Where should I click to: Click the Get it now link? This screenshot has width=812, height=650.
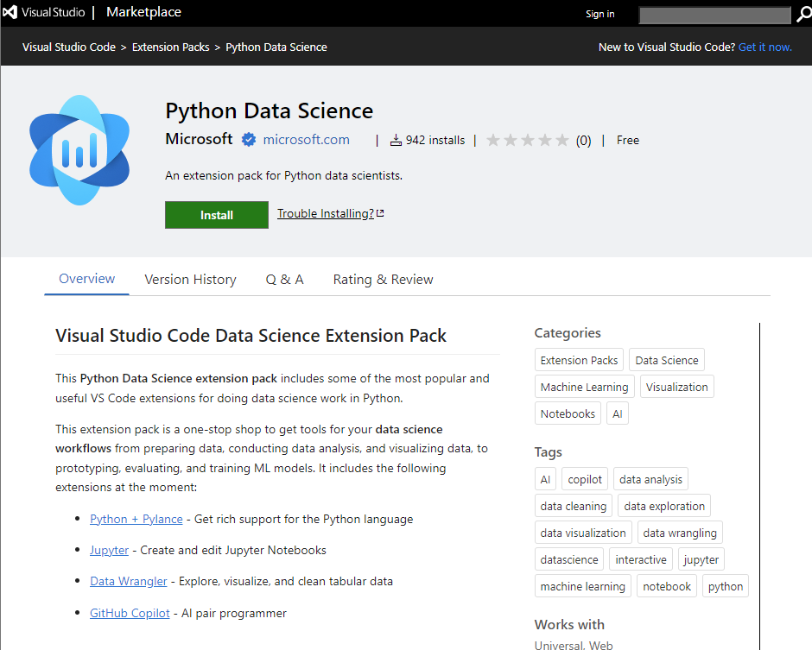click(x=765, y=47)
